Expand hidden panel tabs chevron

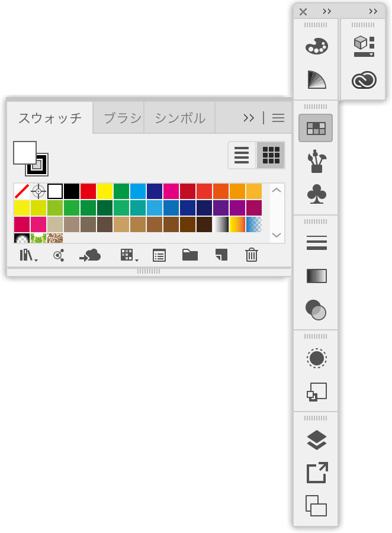pos(249,118)
